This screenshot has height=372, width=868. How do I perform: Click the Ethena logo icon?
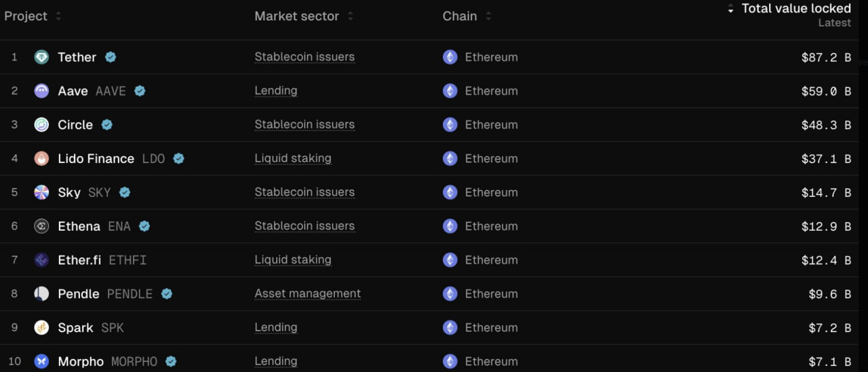point(41,226)
